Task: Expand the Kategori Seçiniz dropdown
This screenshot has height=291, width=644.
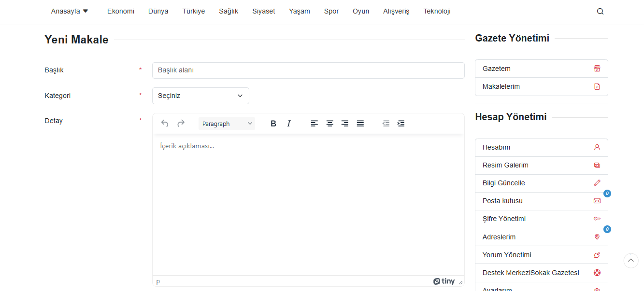Action: pos(200,96)
